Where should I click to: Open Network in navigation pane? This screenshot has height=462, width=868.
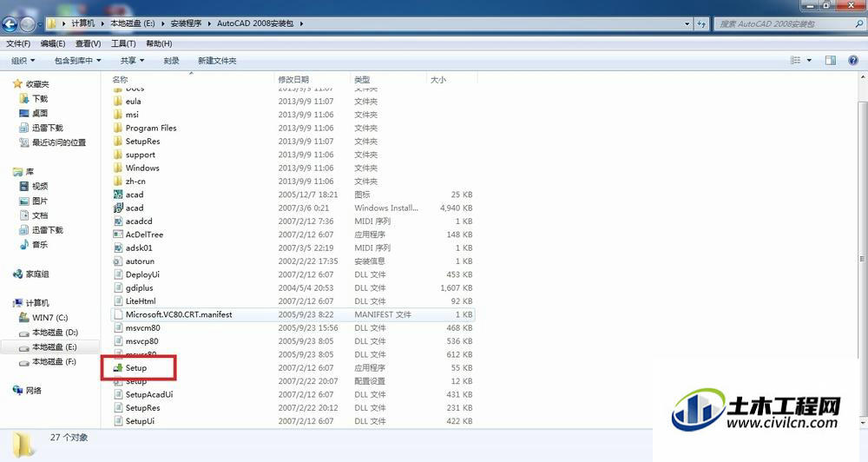coord(27,391)
